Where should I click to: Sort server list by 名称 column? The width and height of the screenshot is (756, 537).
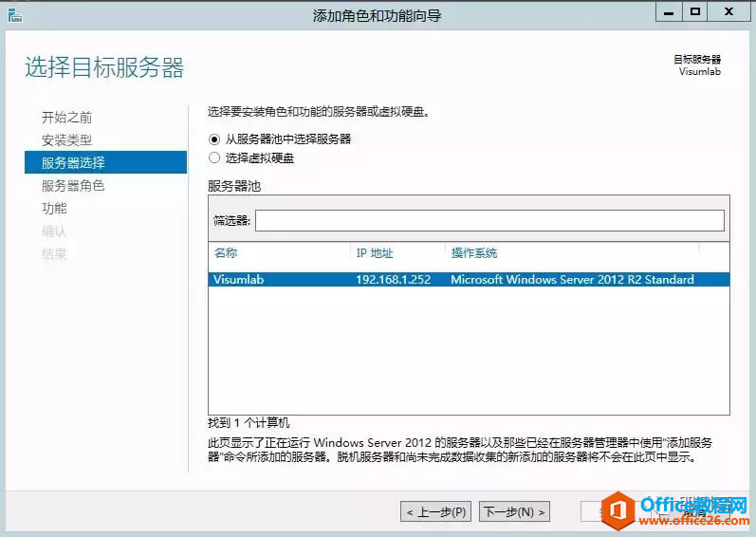(225, 252)
